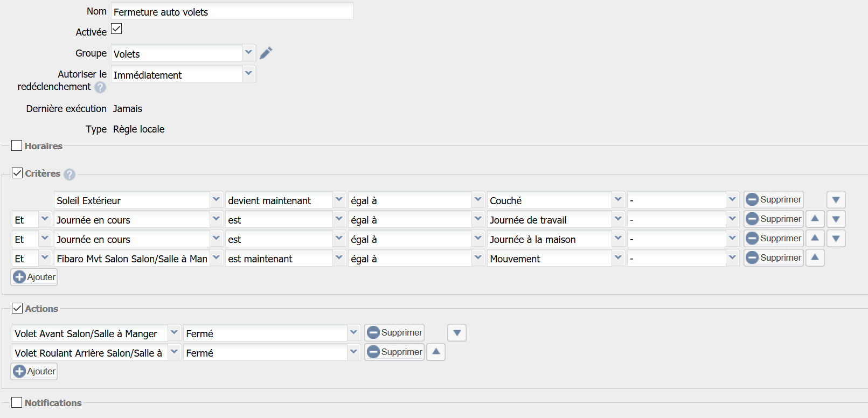Open the Critères help question mark
The image size is (868, 418).
tap(70, 175)
